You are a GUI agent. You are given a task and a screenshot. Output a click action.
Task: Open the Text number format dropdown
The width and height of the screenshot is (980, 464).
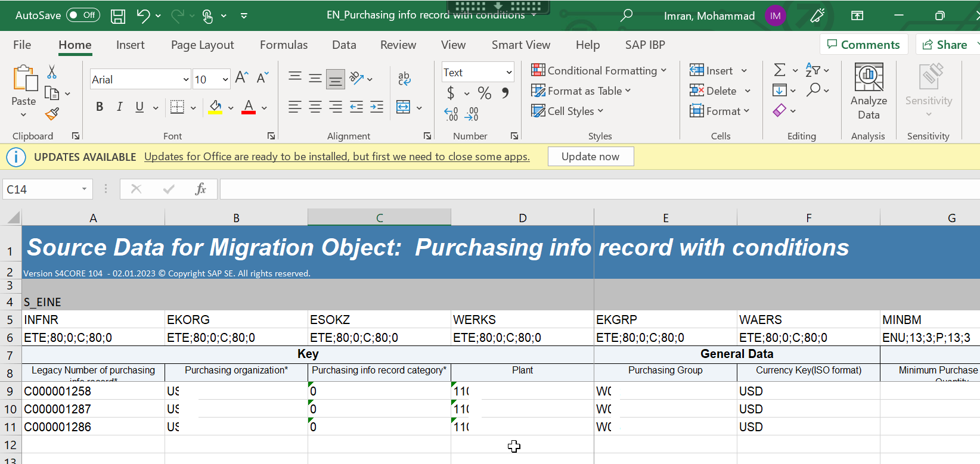click(x=508, y=73)
